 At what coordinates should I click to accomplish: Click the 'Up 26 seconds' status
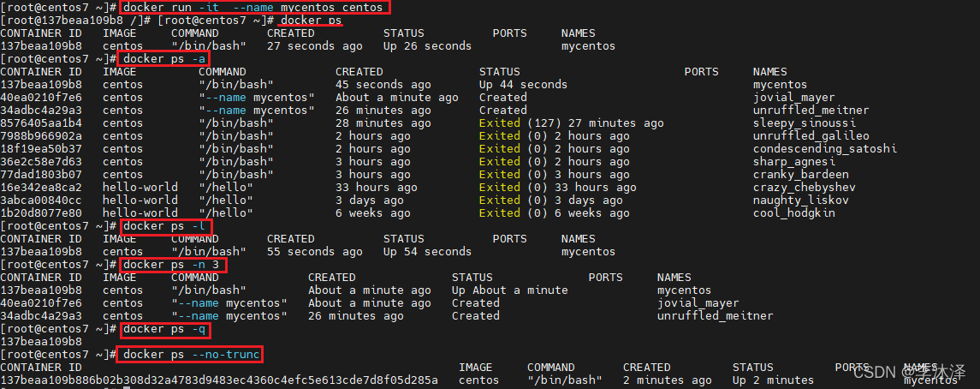pos(427,46)
